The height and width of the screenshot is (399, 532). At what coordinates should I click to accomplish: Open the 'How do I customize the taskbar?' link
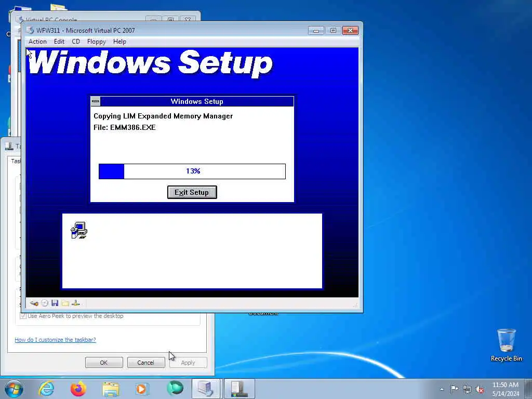(x=55, y=340)
